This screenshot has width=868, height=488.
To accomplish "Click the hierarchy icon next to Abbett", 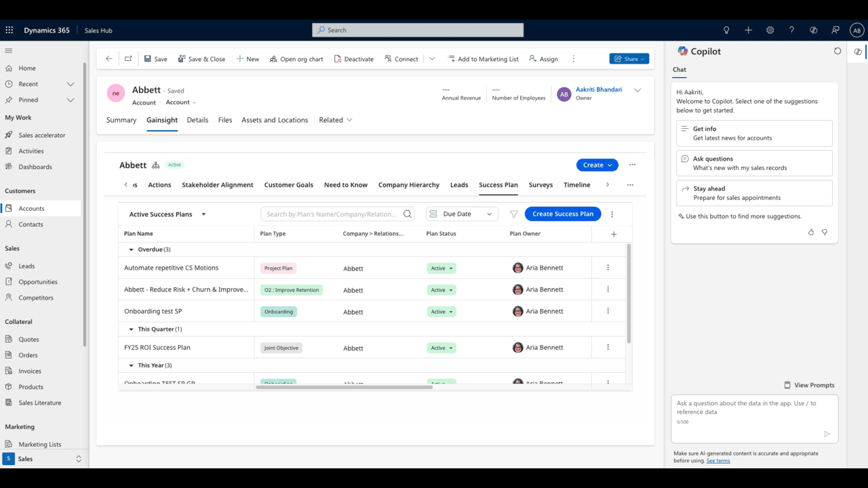I will coord(155,165).
